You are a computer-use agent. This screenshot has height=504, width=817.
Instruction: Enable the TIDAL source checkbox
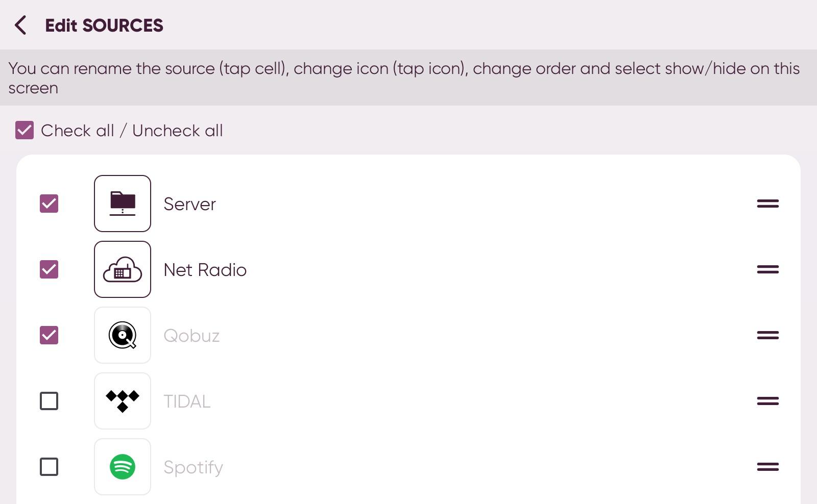click(49, 401)
